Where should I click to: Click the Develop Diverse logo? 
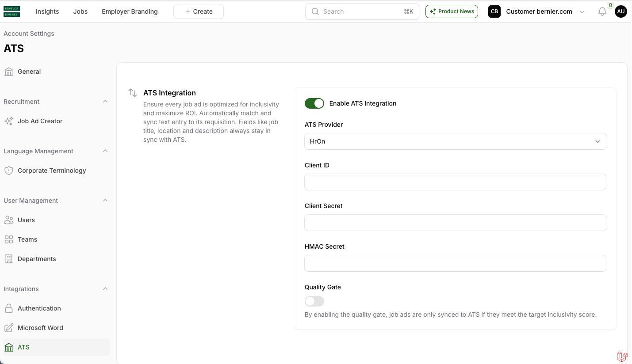coord(12,11)
